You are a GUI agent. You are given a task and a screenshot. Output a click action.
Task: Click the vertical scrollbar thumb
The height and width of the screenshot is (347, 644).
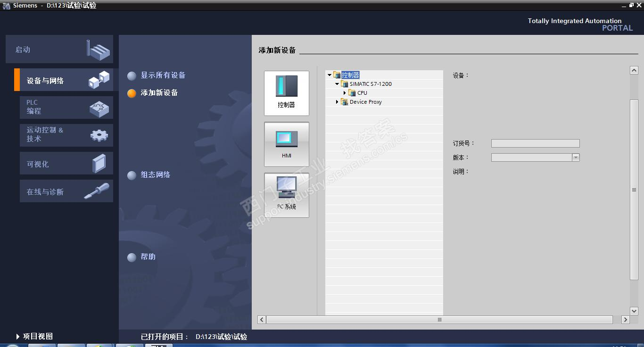(634, 190)
